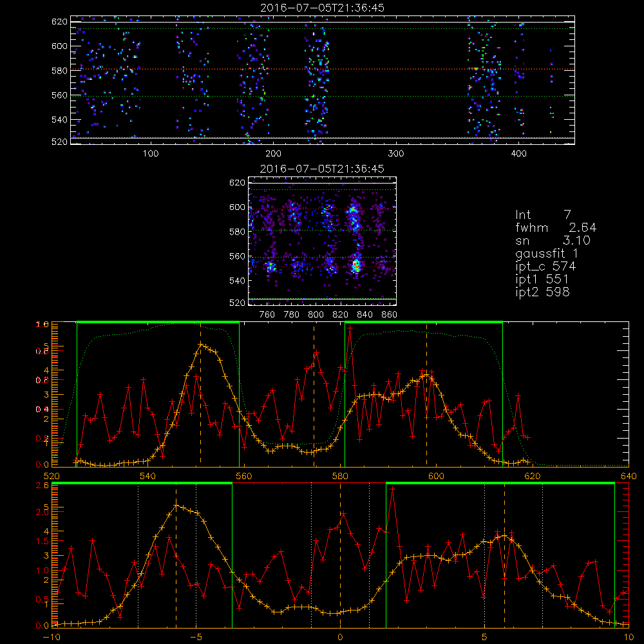Click the top plot title 2016-07-05T21:36:45
Viewport: 644px width, 644px height.
(322, 8)
